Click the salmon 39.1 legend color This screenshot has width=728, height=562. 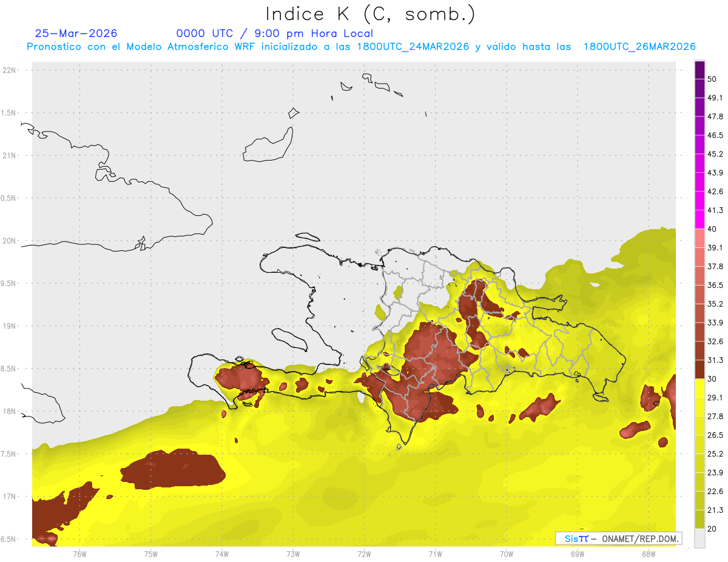point(699,238)
